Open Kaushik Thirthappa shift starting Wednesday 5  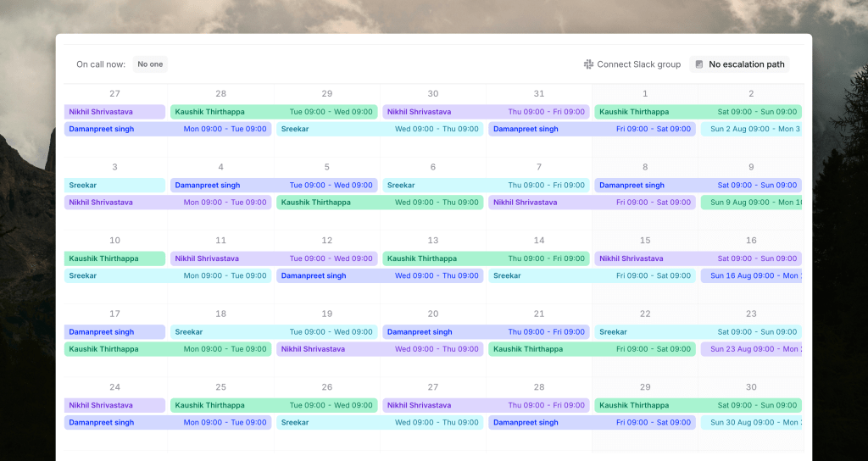pyautogui.click(x=380, y=203)
